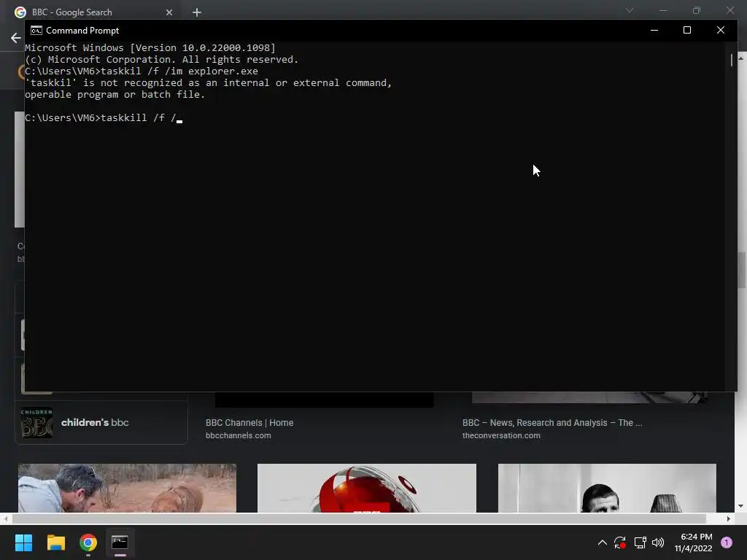This screenshot has height=560, width=747.
Task: Click the Command Prompt vertical scrollbar thumb
Action: coord(732,60)
